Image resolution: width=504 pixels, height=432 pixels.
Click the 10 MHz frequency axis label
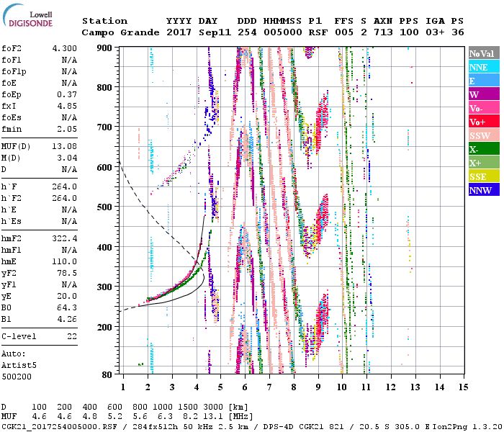pyautogui.click(x=342, y=387)
